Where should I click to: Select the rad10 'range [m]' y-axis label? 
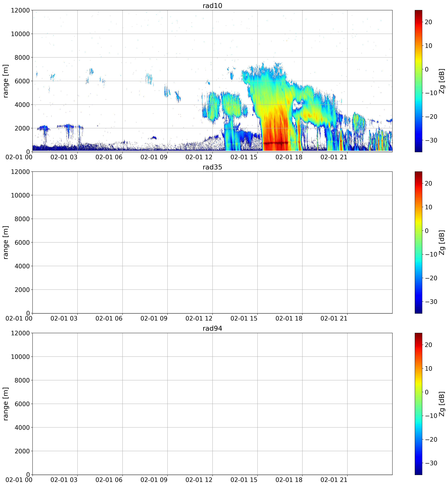[6, 81]
